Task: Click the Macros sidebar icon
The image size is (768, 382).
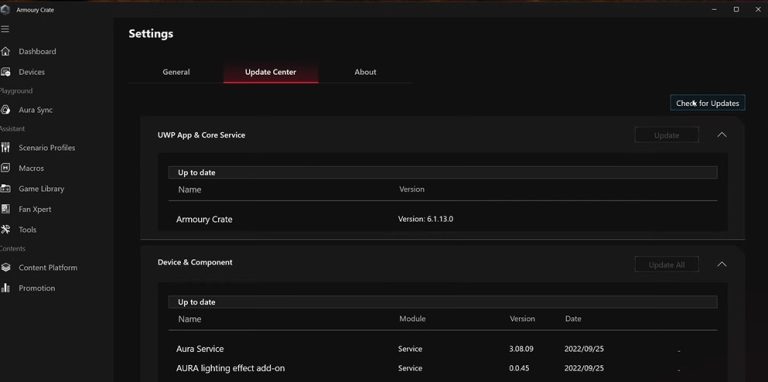Action: coord(6,168)
